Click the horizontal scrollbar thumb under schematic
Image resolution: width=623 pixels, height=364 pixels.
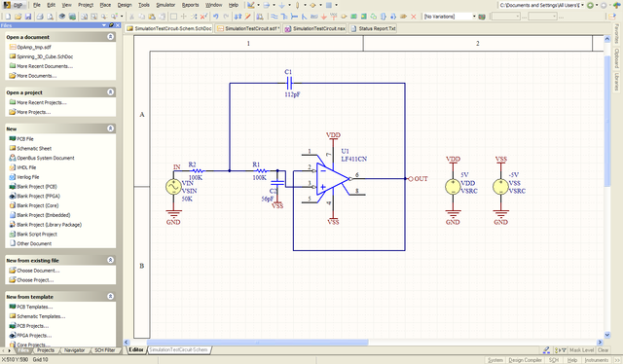click(257, 343)
